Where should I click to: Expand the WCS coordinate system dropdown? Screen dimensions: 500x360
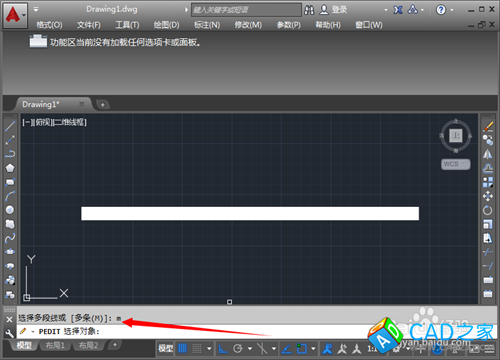coord(456,164)
